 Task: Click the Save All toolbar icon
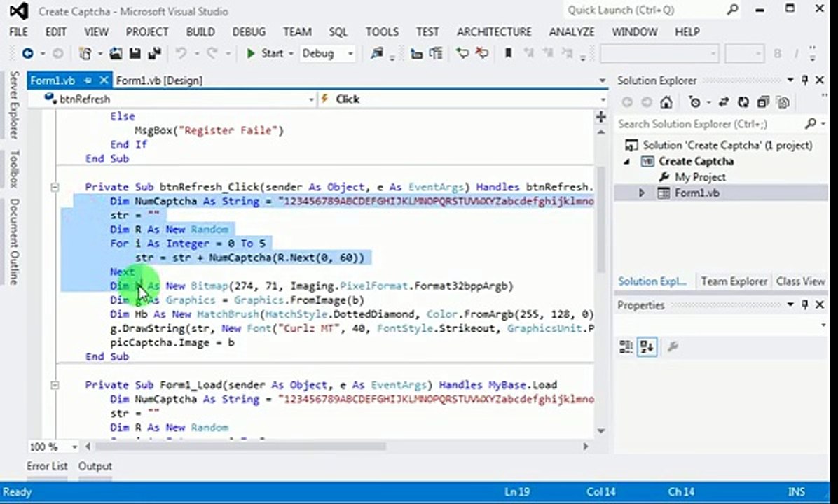click(x=155, y=53)
